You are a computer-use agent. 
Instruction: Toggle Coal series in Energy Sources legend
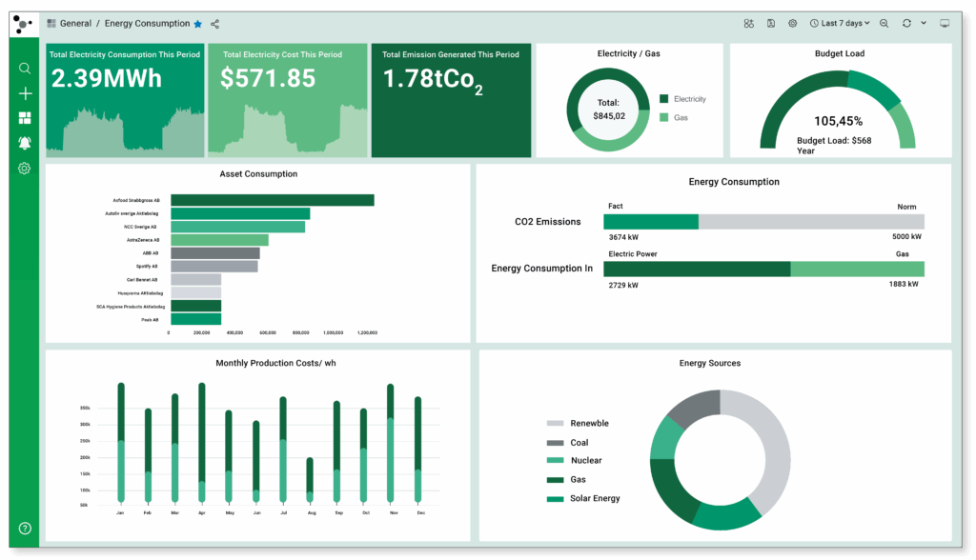579,443
